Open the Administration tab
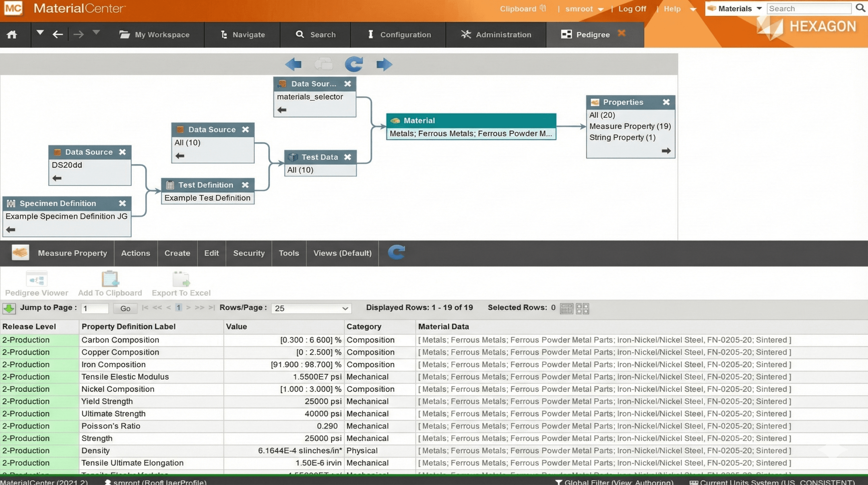868x485 pixels. pos(496,34)
